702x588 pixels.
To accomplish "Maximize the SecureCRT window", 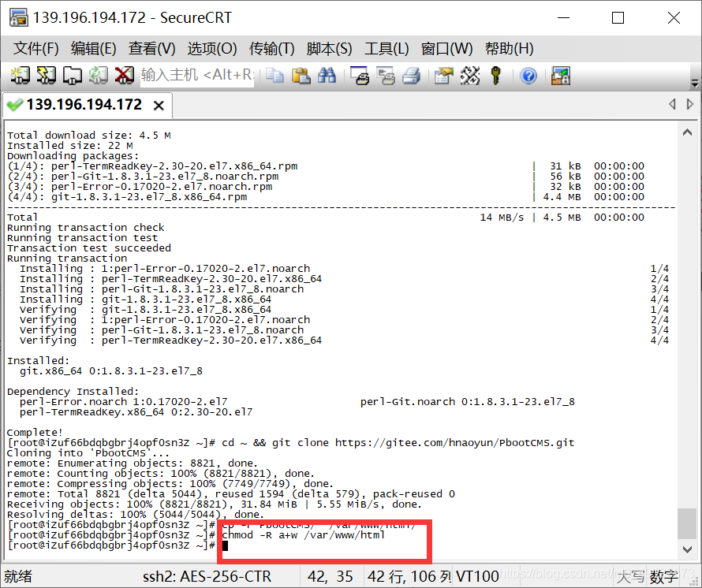I will pos(618,18).
